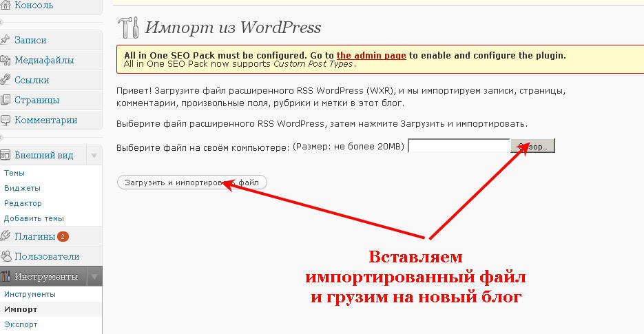This screenshot has width=644, height=334.
Task: Go to Виджеты submenu item
Action: [22, 188]
